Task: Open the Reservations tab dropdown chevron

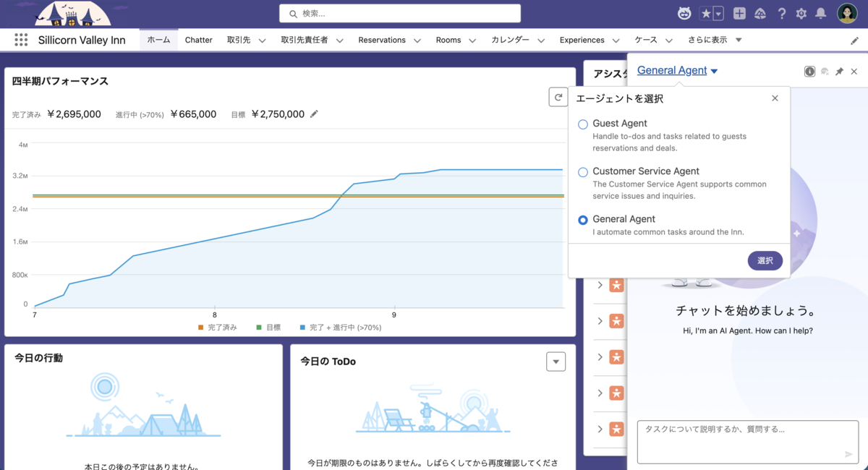Action: [417, 40]
